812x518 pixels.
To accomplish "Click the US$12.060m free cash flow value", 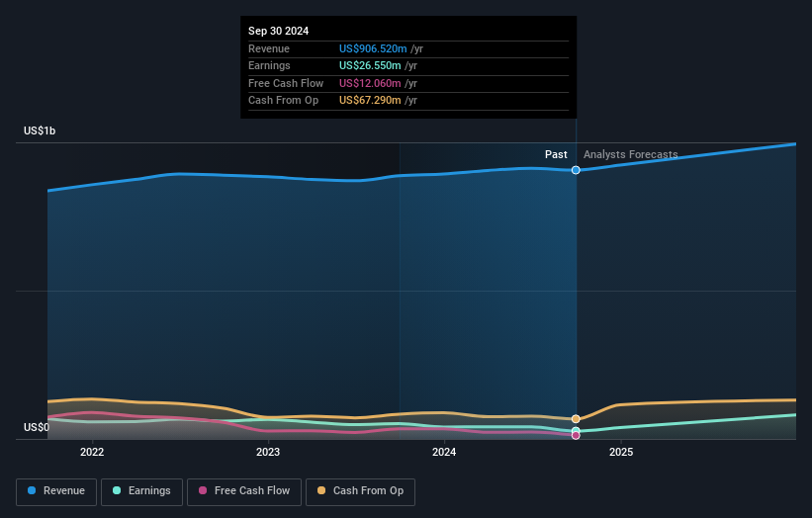I will [x=370, y=83].
